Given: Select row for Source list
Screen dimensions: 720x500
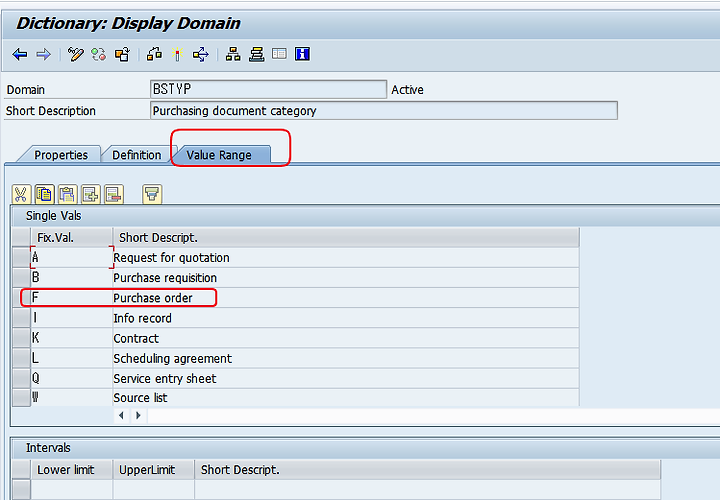Looking at the screenshot, I should [x=21, y=398].
